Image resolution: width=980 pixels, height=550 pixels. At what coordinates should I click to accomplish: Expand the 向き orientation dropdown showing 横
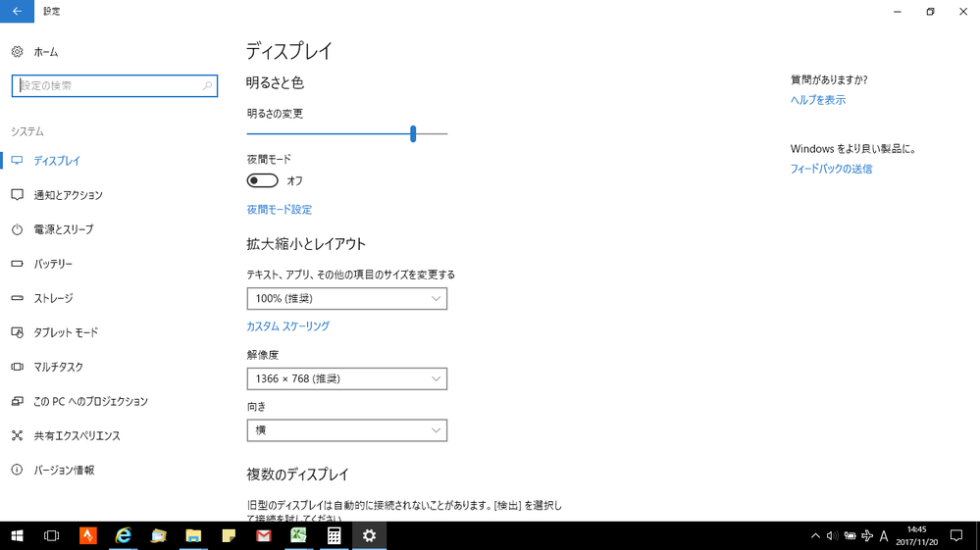pyautogui.click(x=346, y=430)
